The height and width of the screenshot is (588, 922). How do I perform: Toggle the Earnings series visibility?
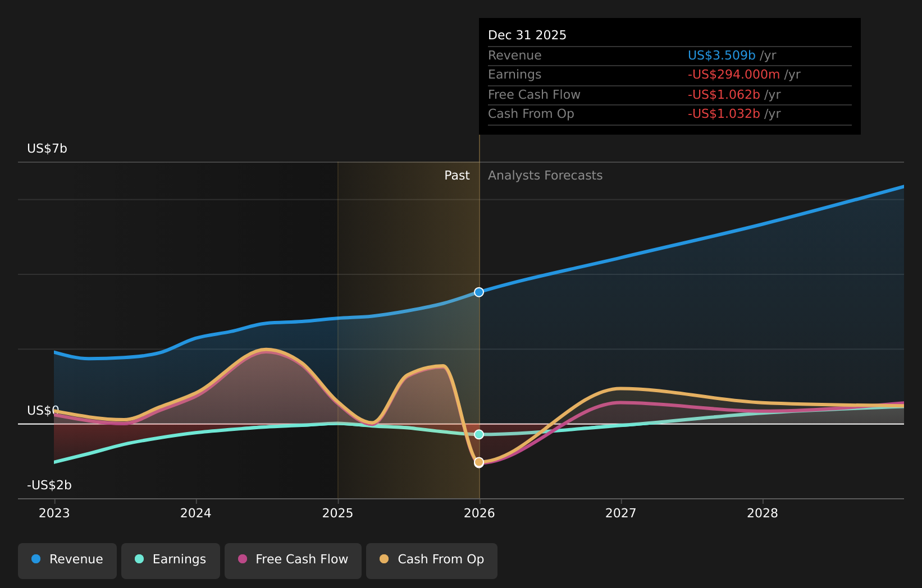point(170,559)
